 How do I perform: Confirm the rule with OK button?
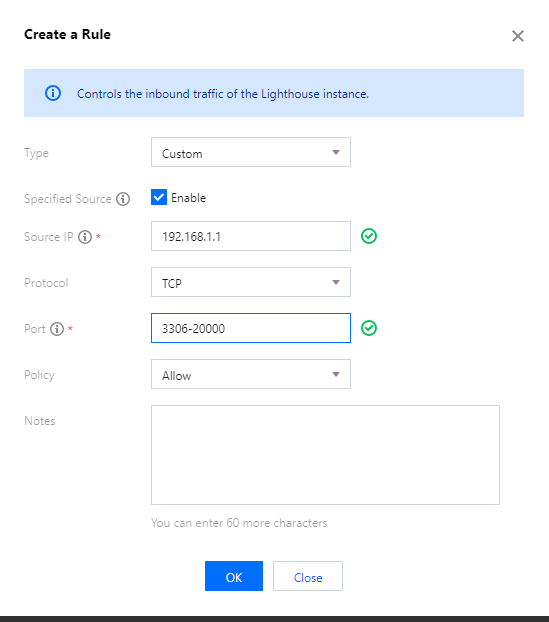tap(234, 576)
